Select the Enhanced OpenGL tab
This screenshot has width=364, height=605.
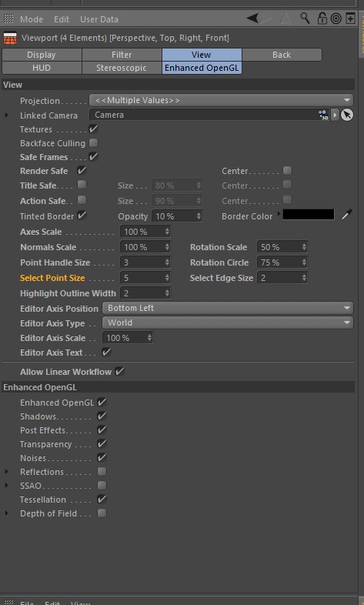[x=202, y=68]
